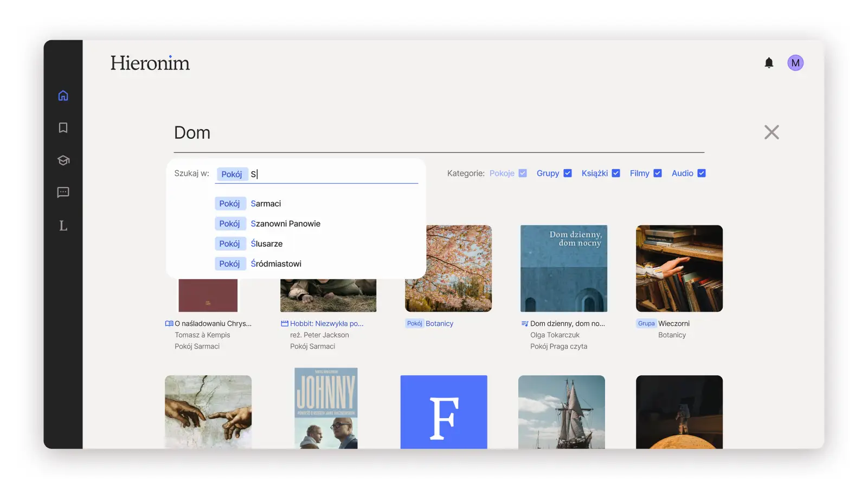Image resolution: width=868 pixels, height=488 pixels.
Task: Click the Pokój tag in search-in field
Action: point(232,174)
